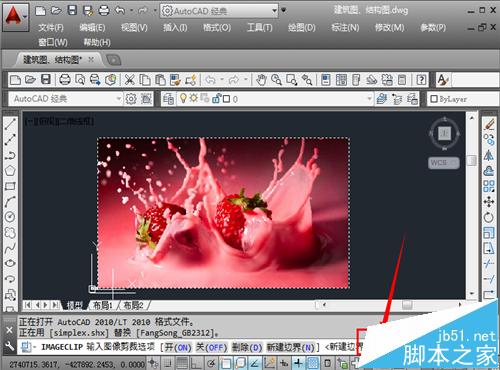The width and height of the screenshot is (500, 370).
Task: Toggle Ortho mode in status bar
Action: [x=197, y=363]
